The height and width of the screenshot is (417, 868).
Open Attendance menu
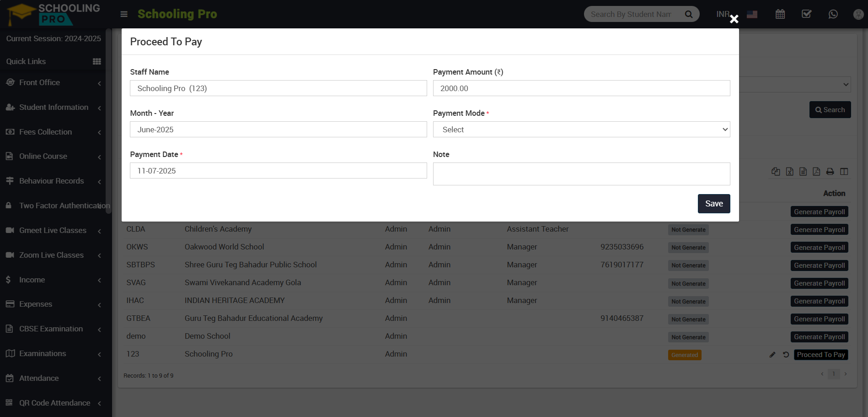[x=53, y=378]
